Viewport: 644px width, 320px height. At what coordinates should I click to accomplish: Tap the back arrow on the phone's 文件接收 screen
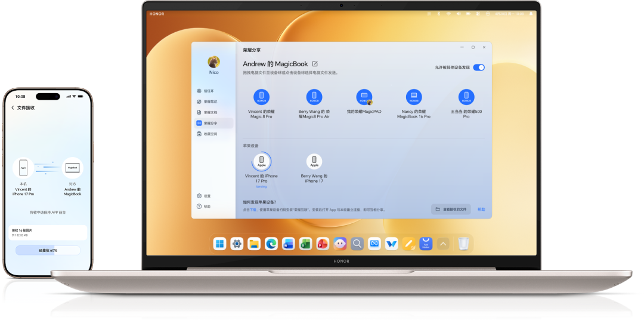click(13, 108)
